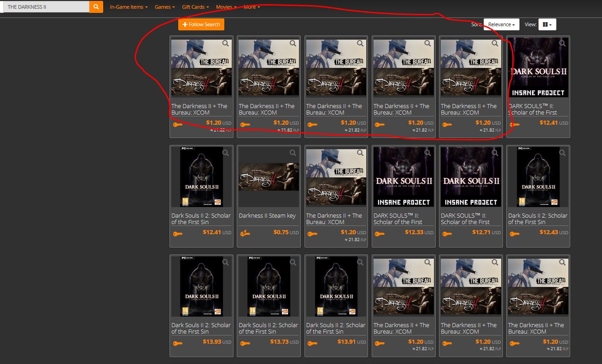Click magnifier icon on the $12.33 Dark Souls card

pyautogui.click(x=427, y=153)
